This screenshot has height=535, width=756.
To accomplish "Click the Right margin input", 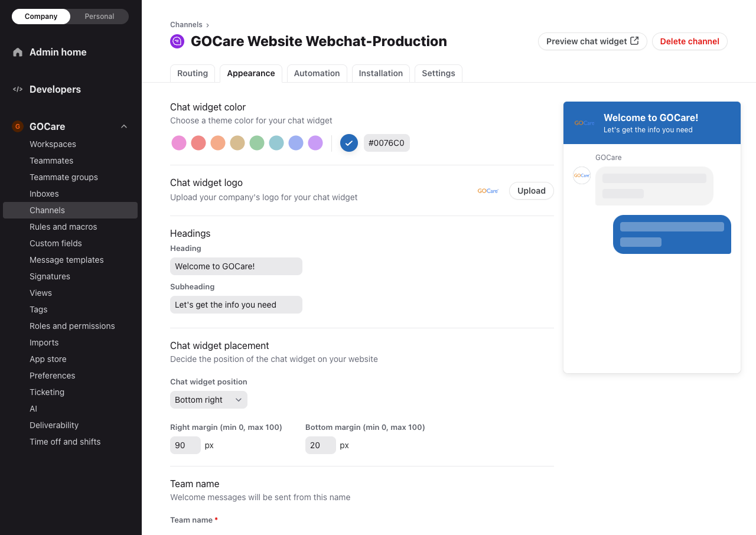I will click(185, 445).
